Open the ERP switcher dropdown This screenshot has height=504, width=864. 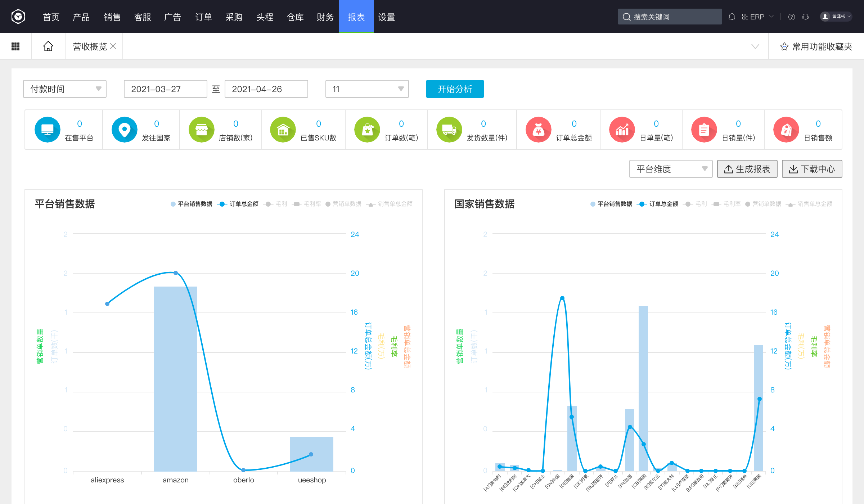757,17
